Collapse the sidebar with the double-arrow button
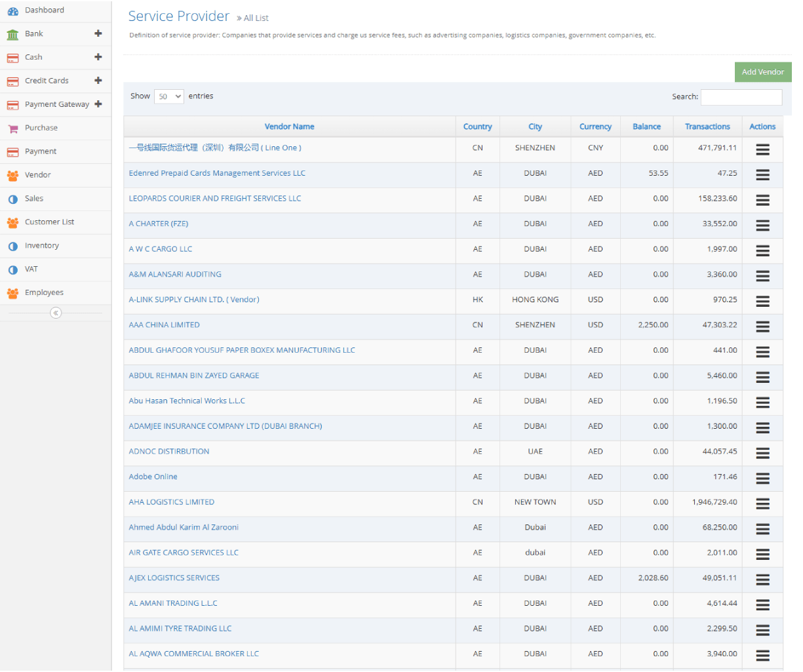803x672 pixels. point(56,313)
